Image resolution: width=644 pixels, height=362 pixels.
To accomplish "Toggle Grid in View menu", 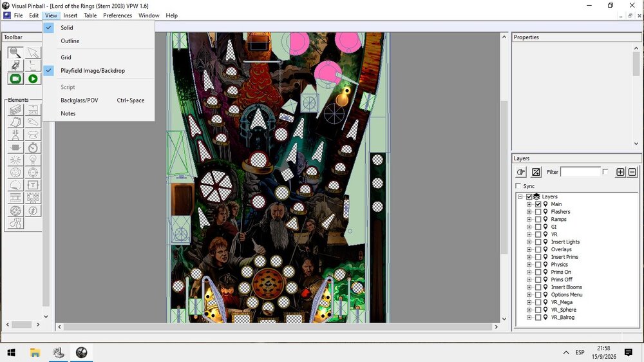I will (x=99, y=57).
